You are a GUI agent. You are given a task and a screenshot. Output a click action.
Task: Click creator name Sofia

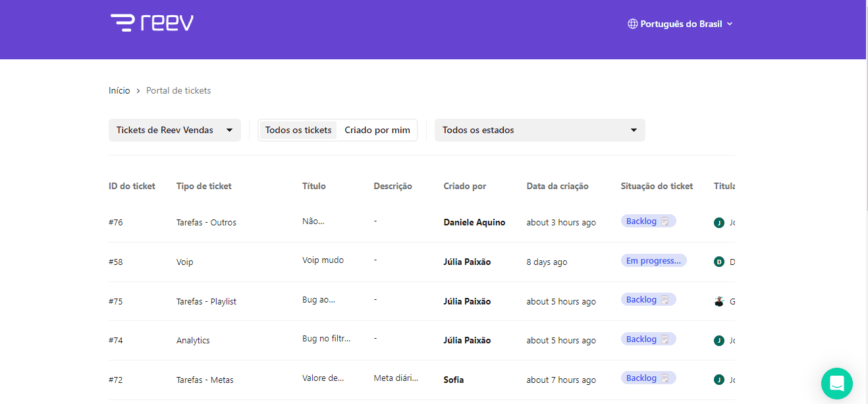click(x=454, y=380)
